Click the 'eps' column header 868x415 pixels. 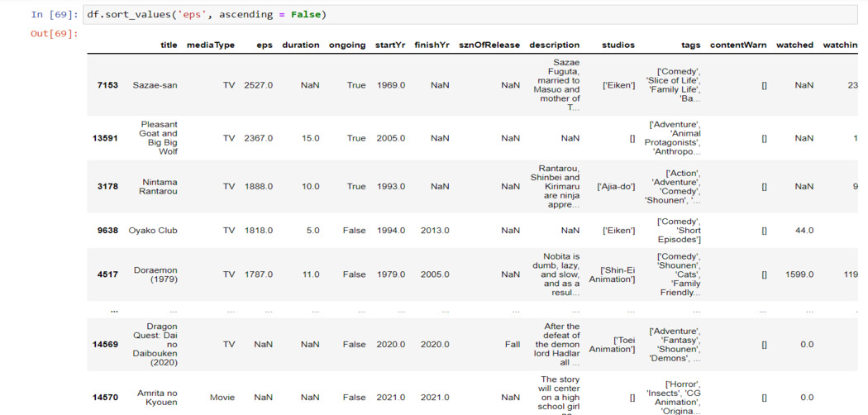click(265, 45)
